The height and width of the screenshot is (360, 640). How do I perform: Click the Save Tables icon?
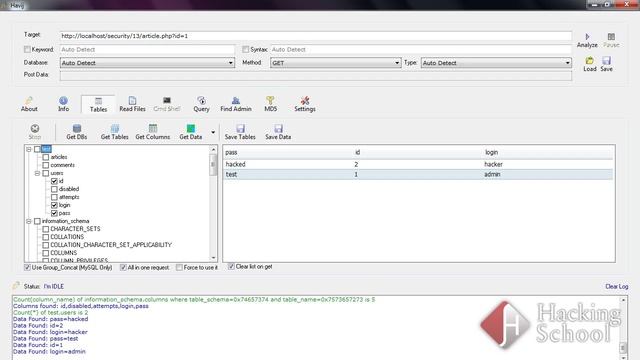click(x=240, y=129)
